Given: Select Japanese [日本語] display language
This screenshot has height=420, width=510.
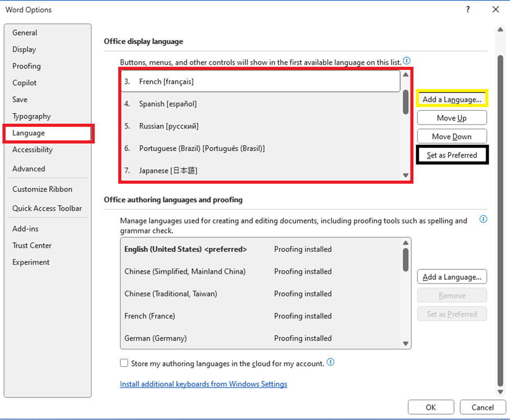Looking at the screenshot, I should 260,171.
